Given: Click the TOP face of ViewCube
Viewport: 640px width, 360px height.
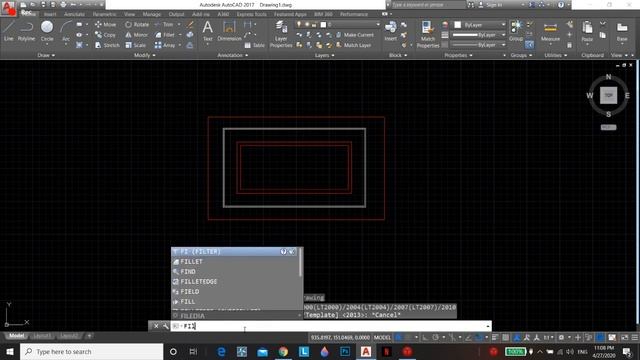Looking at the screenshot, I should 608,95.
